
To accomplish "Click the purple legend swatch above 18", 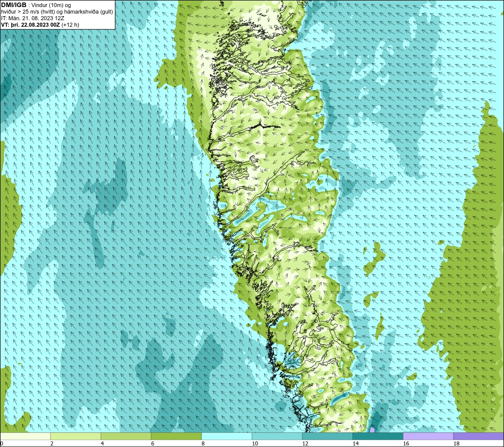I will (479, 436).
